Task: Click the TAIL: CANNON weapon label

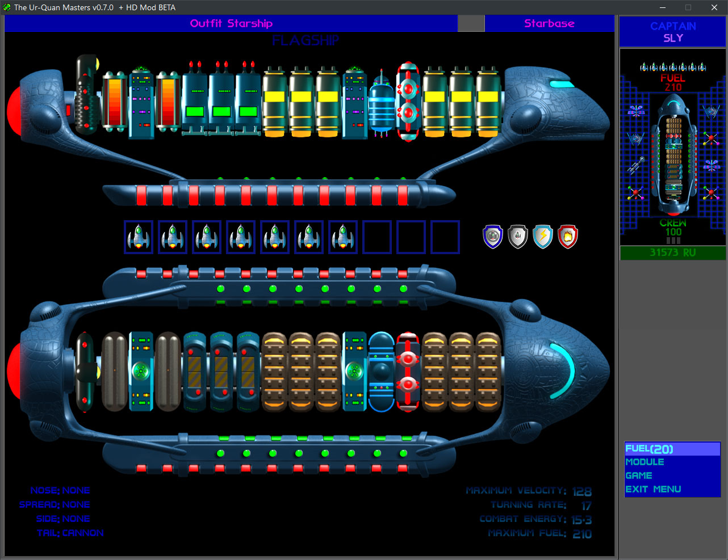Action: click(x=70, y=533)
